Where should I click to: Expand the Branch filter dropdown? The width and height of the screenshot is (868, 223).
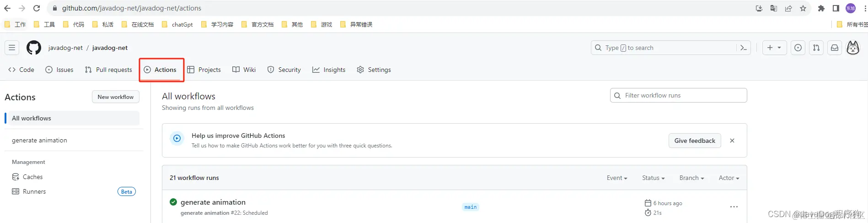pyautogui.click(x=691, y=178)
